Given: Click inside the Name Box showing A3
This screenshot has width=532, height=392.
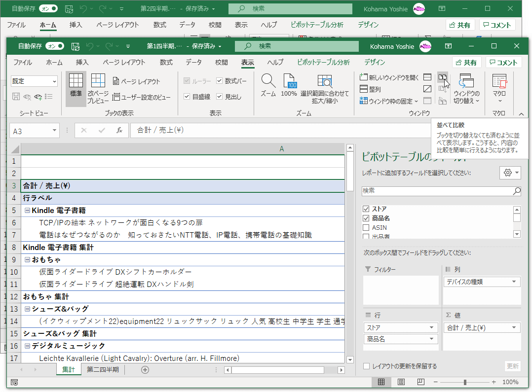Looking at the screenshot, I should tap(30, 130).
